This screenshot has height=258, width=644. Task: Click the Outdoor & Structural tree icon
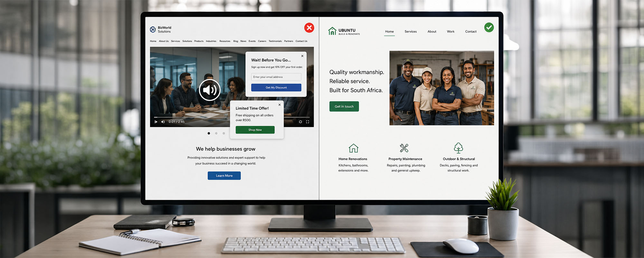(x=459, y=148)
